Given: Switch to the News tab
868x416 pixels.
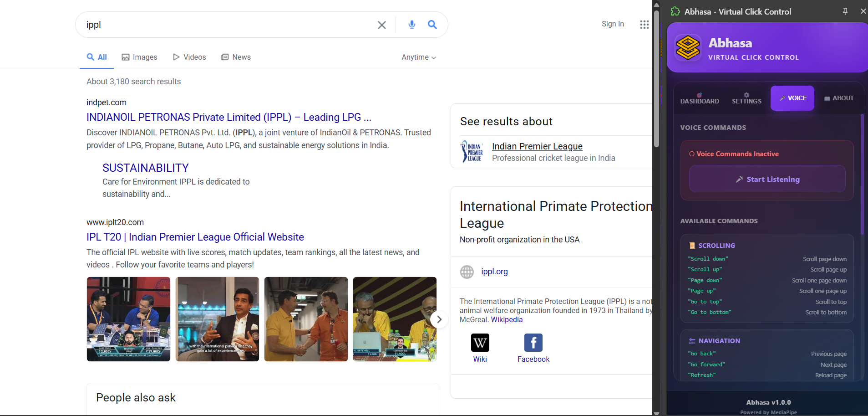Looking at the screenshot, I should [236, 57].
